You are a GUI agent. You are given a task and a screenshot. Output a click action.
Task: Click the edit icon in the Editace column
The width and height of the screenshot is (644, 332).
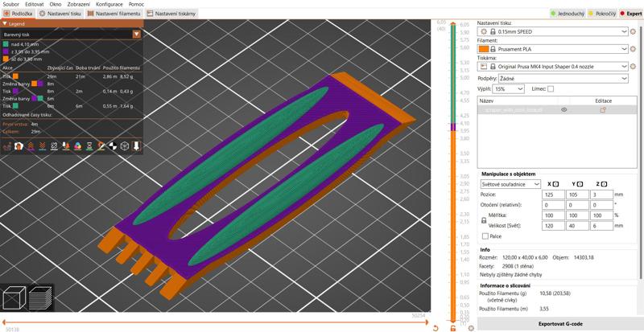click(x=603, y=109)
